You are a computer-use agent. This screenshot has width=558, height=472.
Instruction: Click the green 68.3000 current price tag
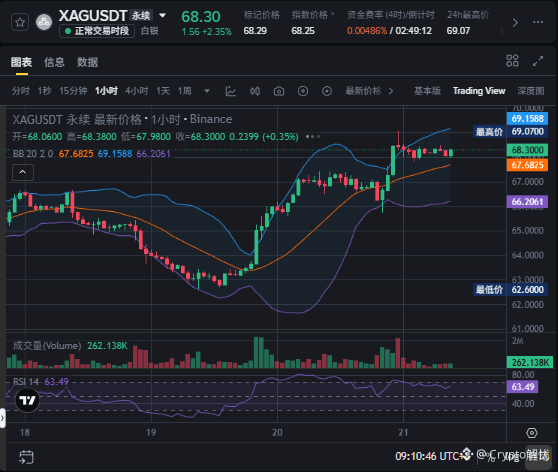[x=527, y=150]
